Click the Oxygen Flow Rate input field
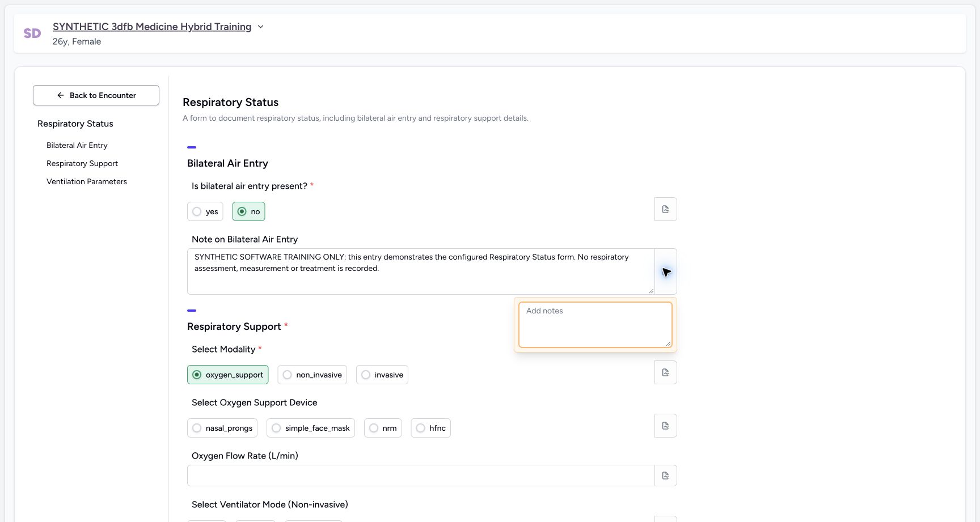980x522 pixels. (x=421, y=476)
